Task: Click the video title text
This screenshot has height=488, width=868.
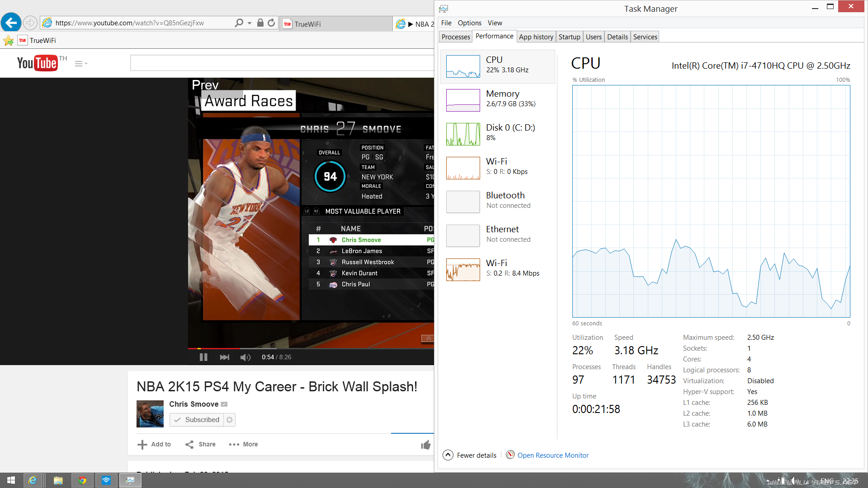Action: [277, 387]
